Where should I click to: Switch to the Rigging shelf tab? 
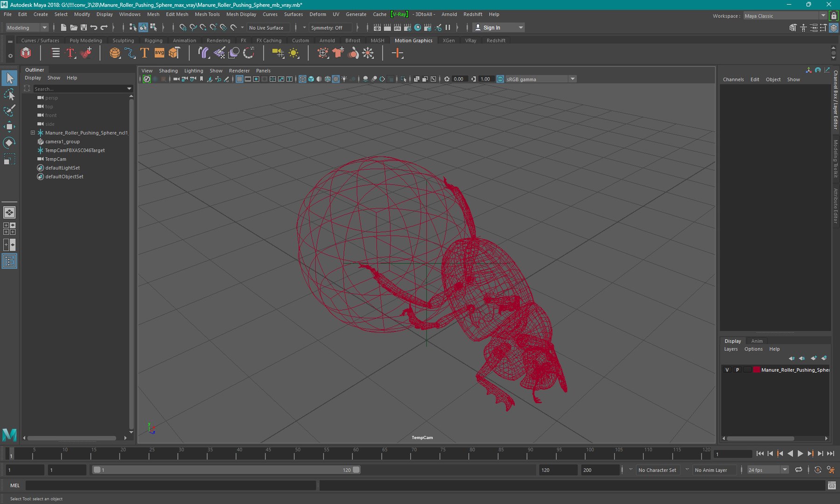[x=153, y=41]
